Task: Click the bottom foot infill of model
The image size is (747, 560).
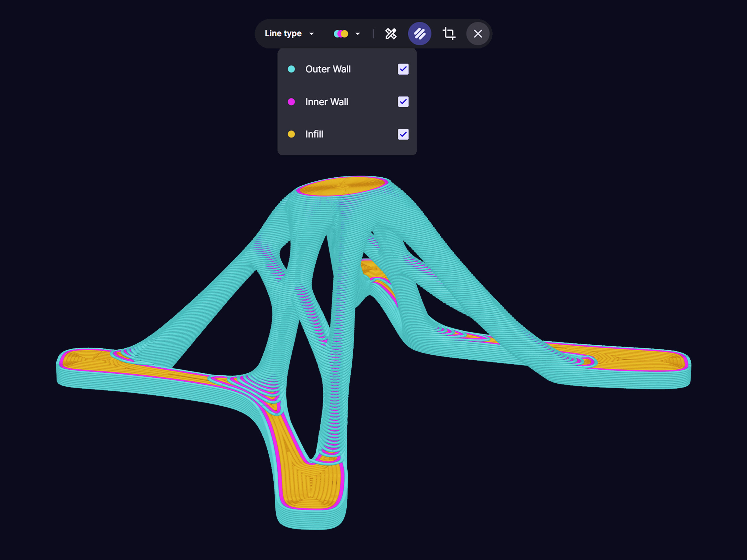Action: [x=309, y=483]
